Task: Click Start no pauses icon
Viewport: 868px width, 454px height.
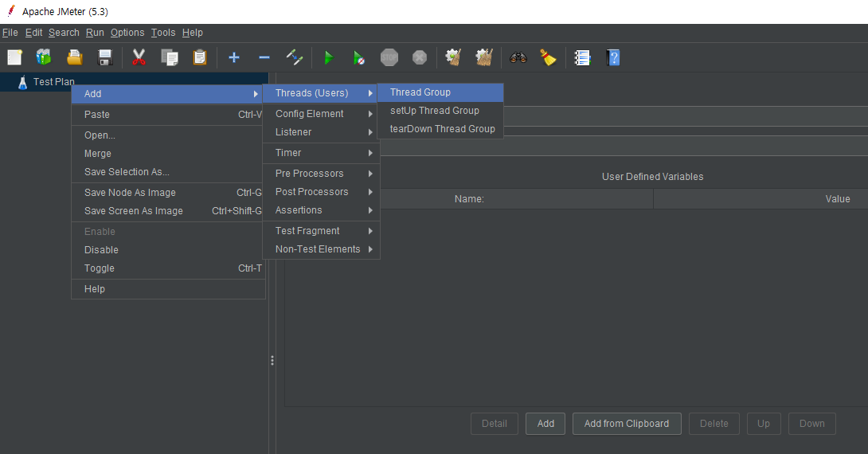Action: click(358, 57)
